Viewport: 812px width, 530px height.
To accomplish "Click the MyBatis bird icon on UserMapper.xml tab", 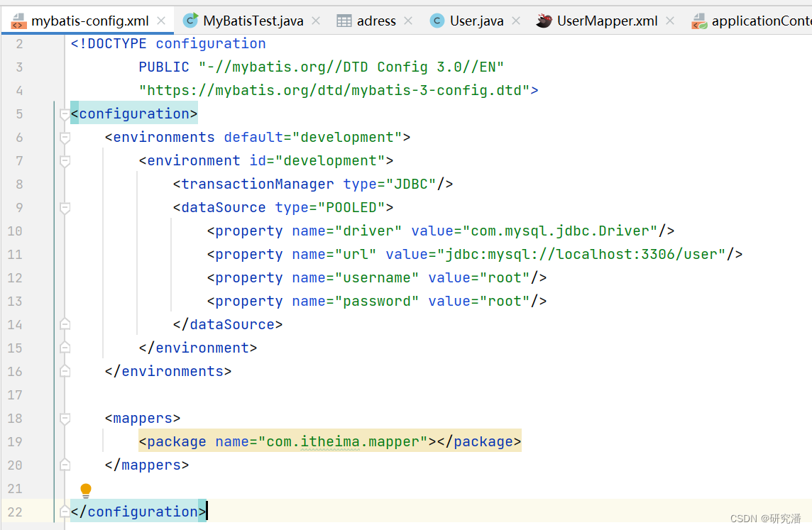I will (543, 21).
